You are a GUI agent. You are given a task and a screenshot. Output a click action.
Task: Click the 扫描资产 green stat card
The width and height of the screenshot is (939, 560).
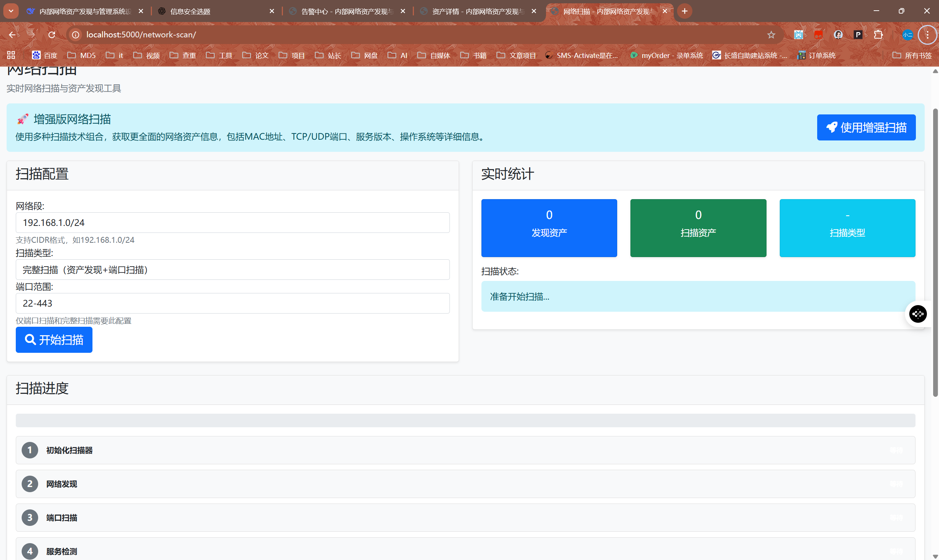(x=698, y=228)
